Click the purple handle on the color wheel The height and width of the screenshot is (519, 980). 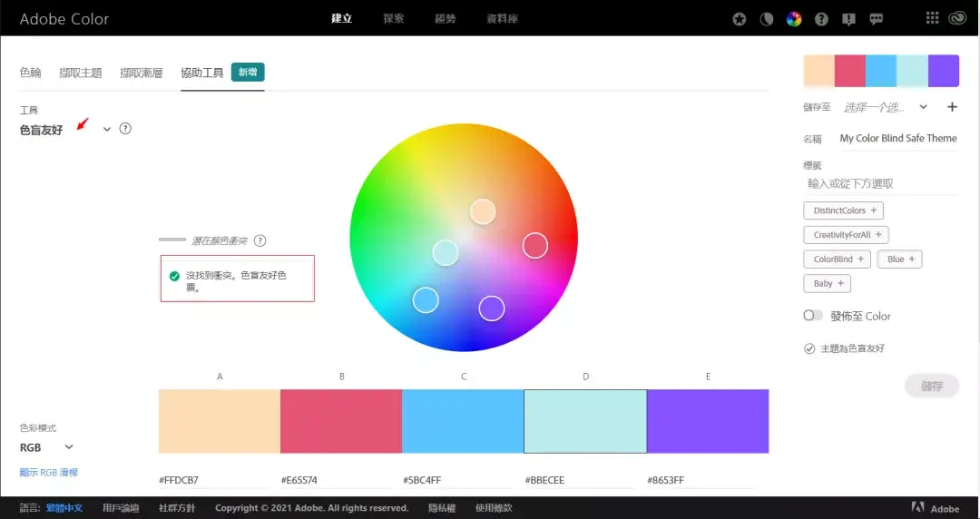(491, 308)
